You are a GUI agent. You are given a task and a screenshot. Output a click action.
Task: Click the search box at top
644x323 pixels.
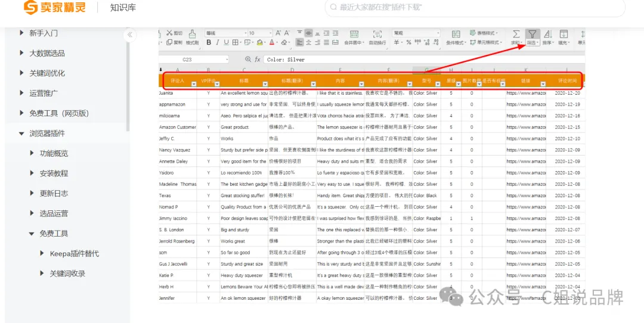[475, 7]
